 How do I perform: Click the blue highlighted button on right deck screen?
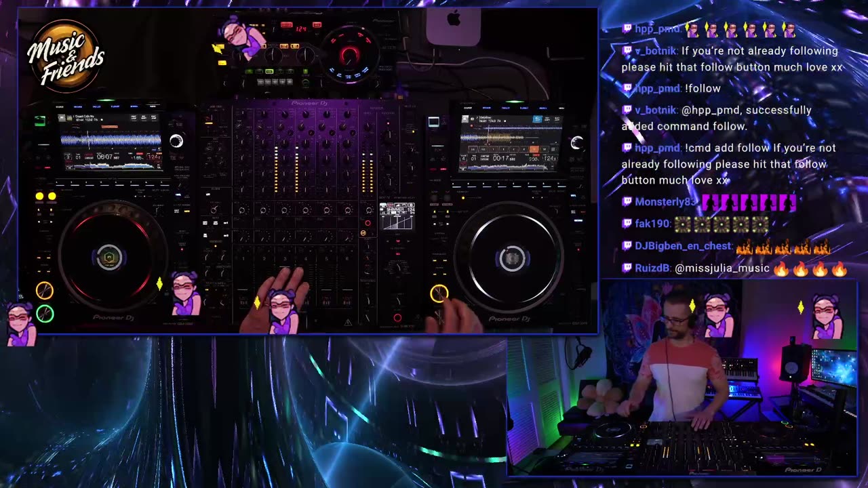tap(537, 119)
